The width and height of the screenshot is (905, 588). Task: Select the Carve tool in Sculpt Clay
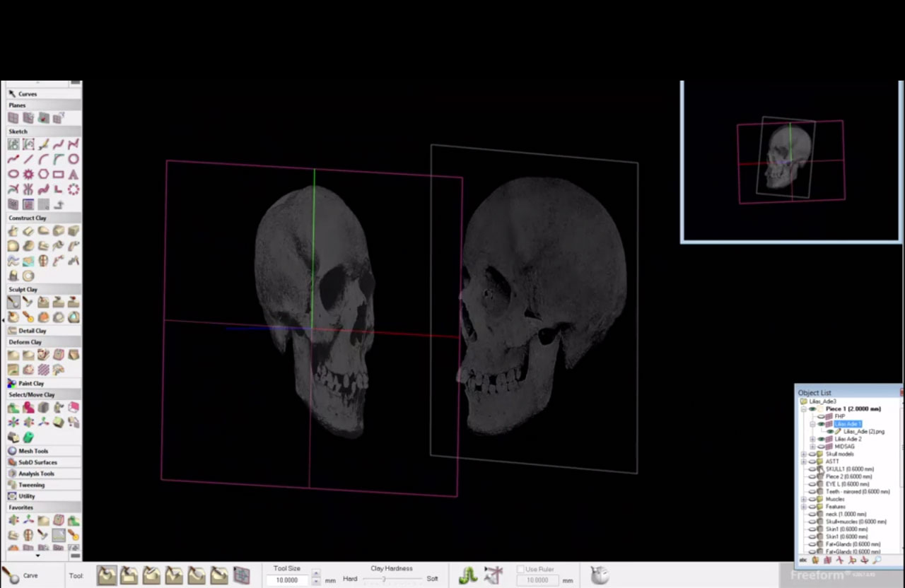[13, 302]
